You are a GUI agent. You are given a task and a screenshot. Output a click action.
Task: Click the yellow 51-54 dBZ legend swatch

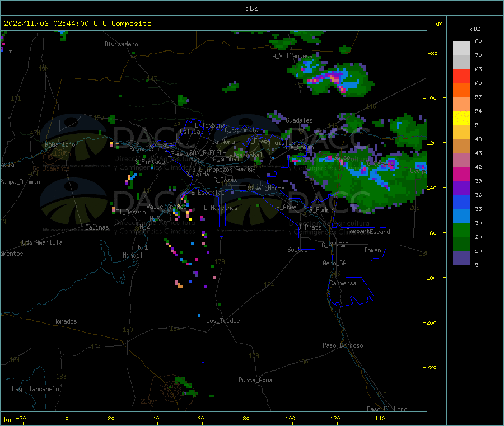[461, 118]
